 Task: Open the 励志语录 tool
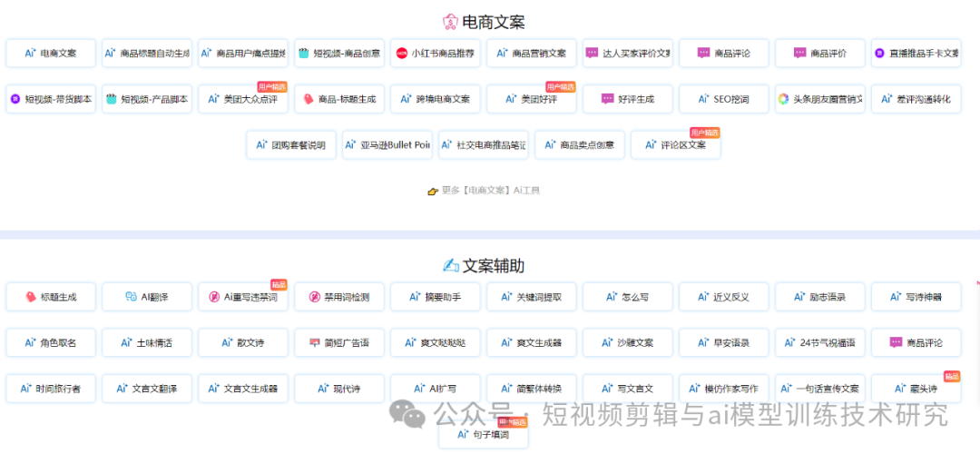(x=820, y=297)
